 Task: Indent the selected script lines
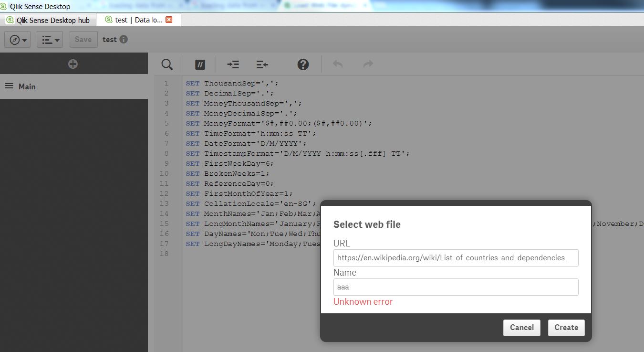point(233,64)
